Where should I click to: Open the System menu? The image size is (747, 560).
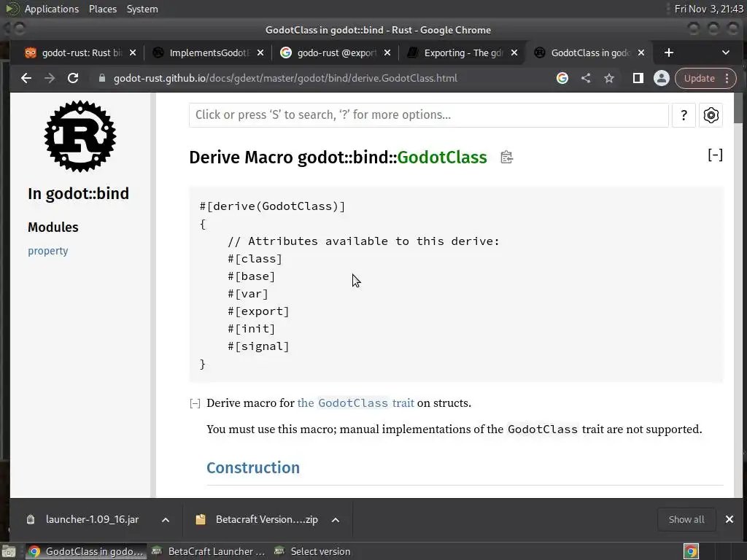pyautogui.click(x=142, y=9)
